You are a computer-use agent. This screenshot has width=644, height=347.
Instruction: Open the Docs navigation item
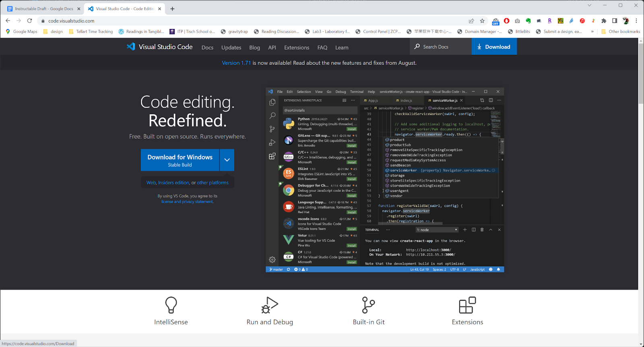pos(207,48)
